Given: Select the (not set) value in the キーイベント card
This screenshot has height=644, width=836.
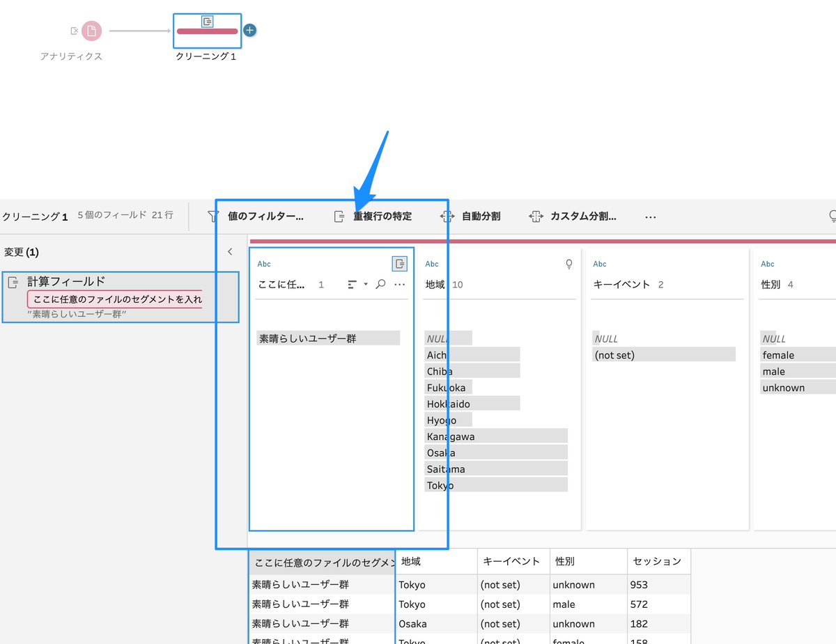Looking at the screenshot, I should 664,355.
